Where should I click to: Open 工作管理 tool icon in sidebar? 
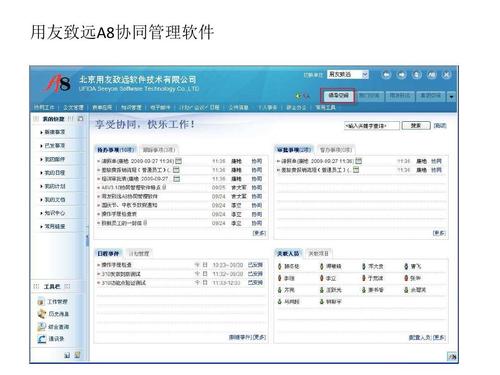[x=41, y=301]
